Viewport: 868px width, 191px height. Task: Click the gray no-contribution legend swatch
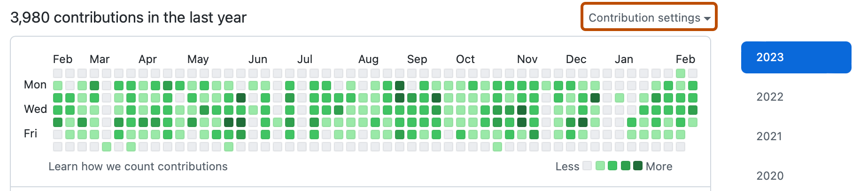tap(587, 166)
